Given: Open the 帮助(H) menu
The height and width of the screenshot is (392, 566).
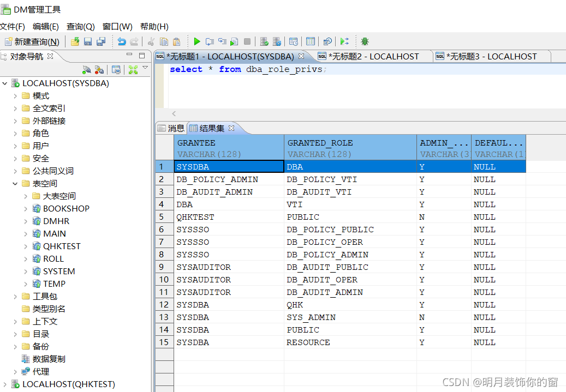Looking at the screenshot, I should (154, 27).
